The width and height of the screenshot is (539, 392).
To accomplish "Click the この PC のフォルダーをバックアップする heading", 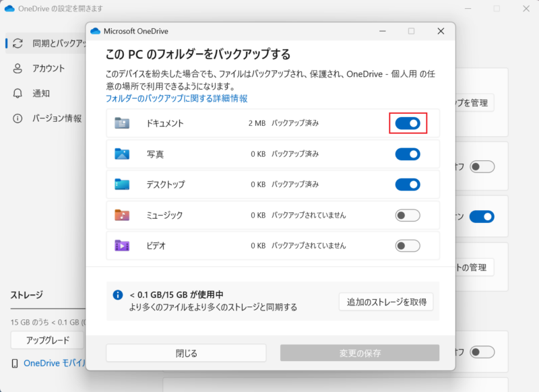I will 198,55.
